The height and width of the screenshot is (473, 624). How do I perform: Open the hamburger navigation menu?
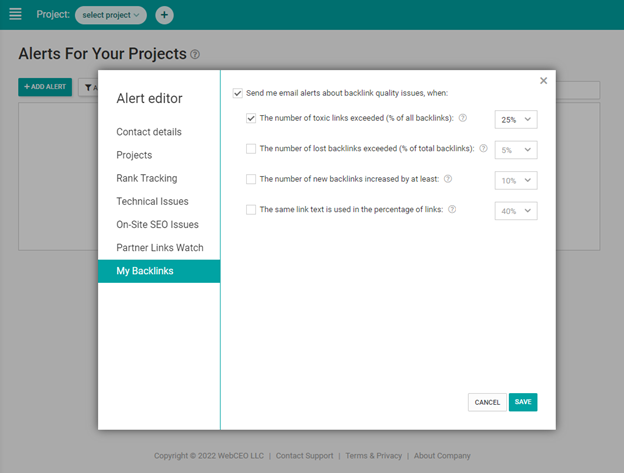click(15, 15)
